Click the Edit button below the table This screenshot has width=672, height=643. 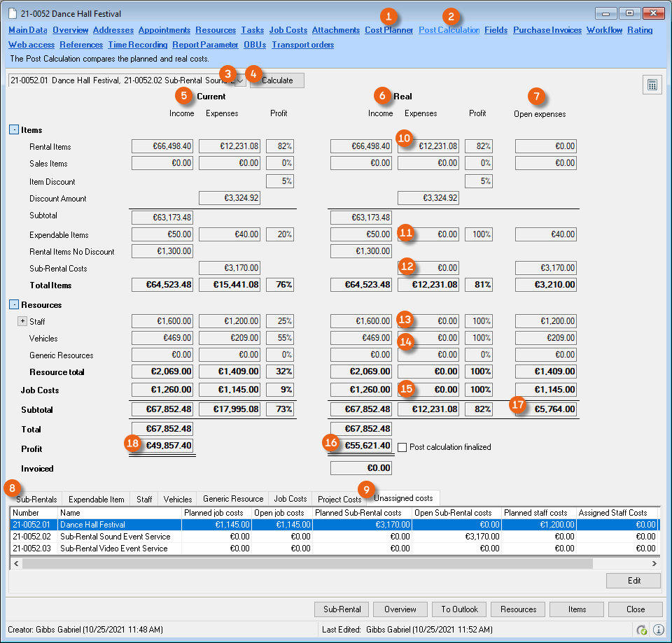coord(633,581)
